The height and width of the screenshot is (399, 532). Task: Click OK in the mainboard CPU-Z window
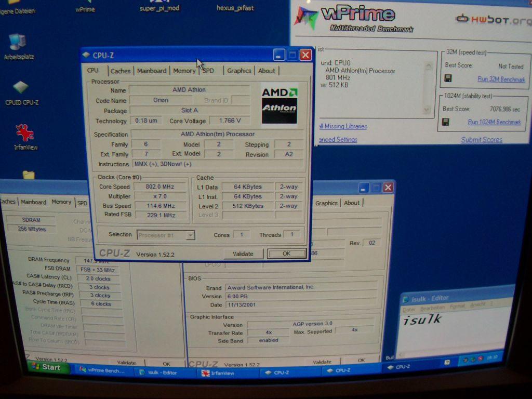coord(361,360)
